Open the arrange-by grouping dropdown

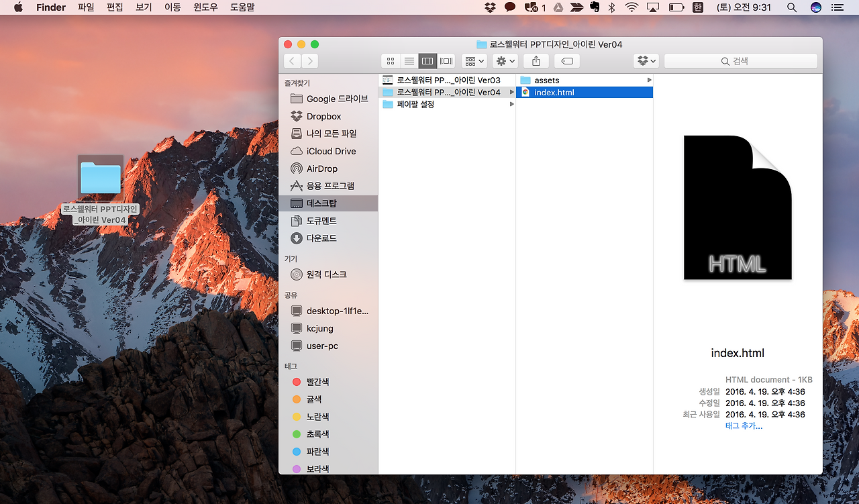tap(474, 61)
